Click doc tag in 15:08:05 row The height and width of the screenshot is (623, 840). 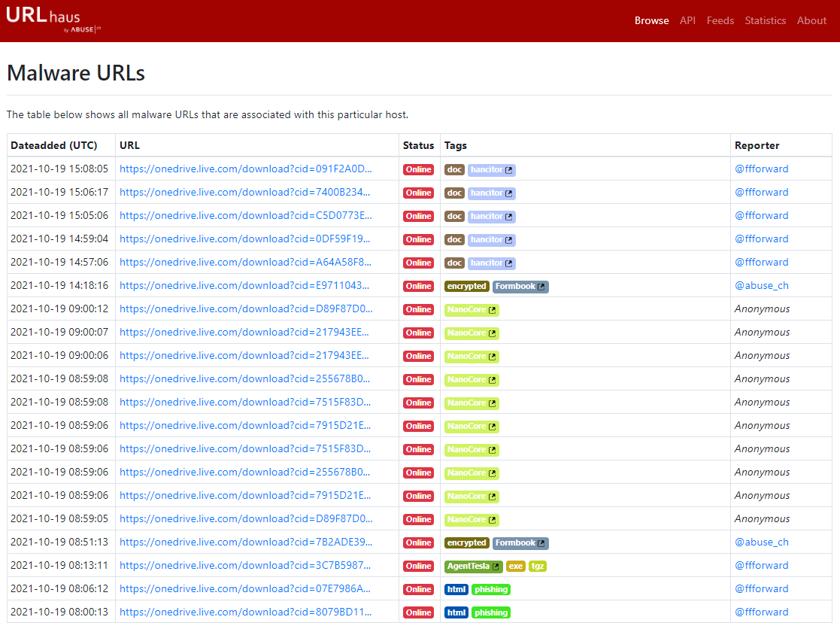[454, 170]
